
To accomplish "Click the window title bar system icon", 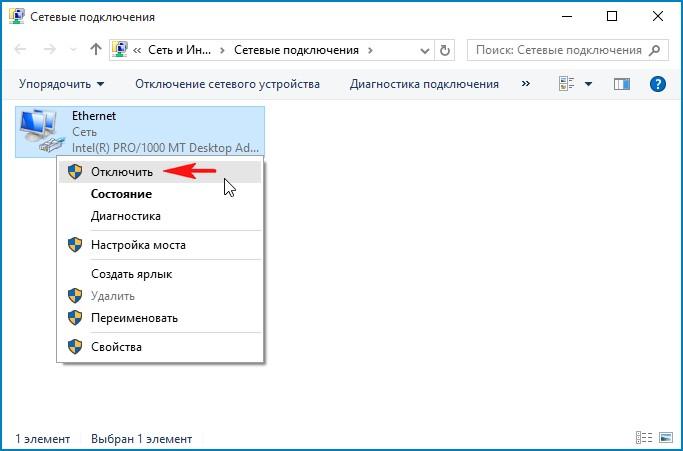I will (x=17, y=17).
